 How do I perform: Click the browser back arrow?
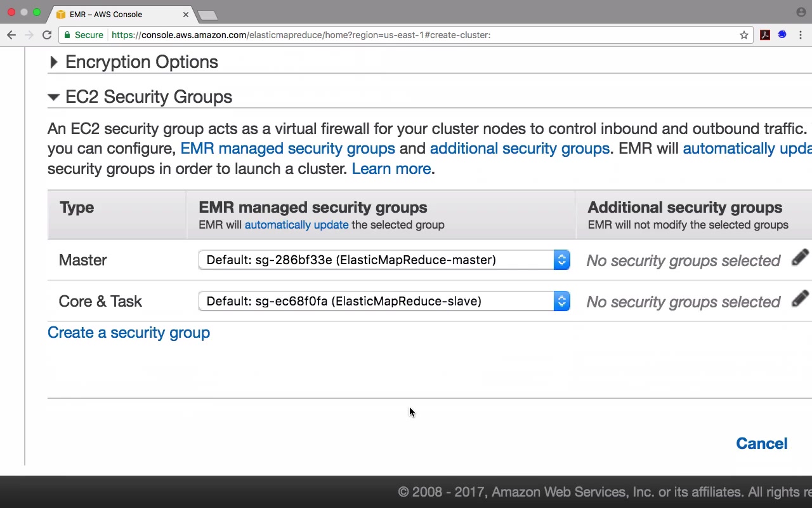pyautogui.click(x=11, y=35)
